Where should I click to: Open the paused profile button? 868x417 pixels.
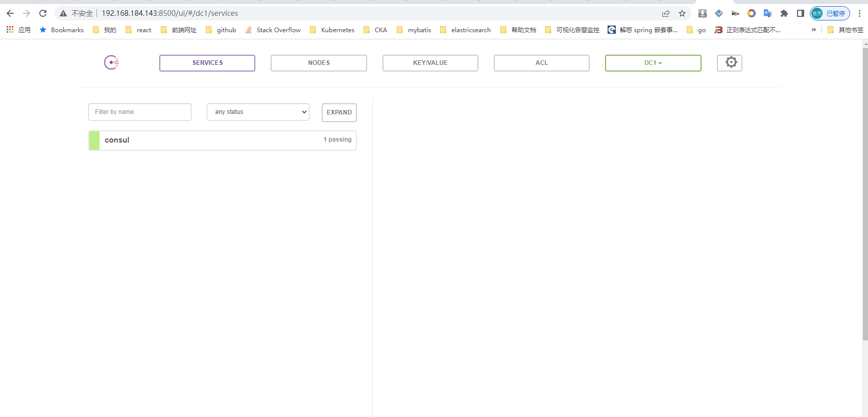830,13
